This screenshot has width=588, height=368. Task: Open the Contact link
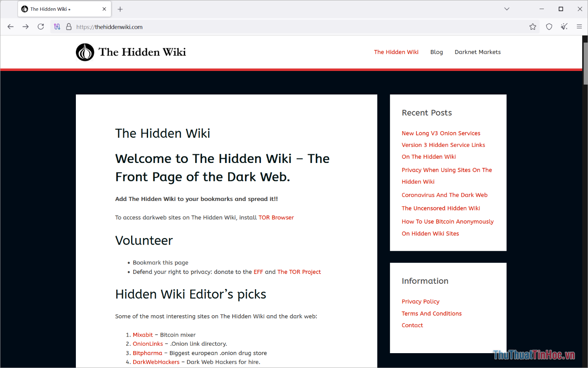click(412, 325)
